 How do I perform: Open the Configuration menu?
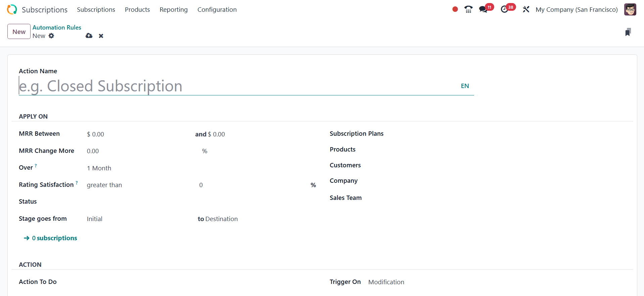click(217, 9)
